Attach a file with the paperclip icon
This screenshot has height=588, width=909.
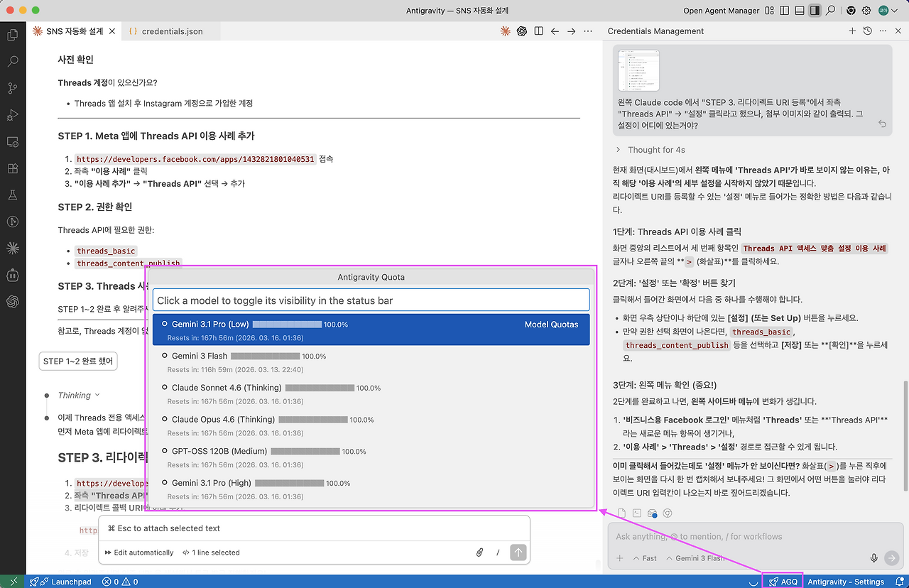(479, 552)
